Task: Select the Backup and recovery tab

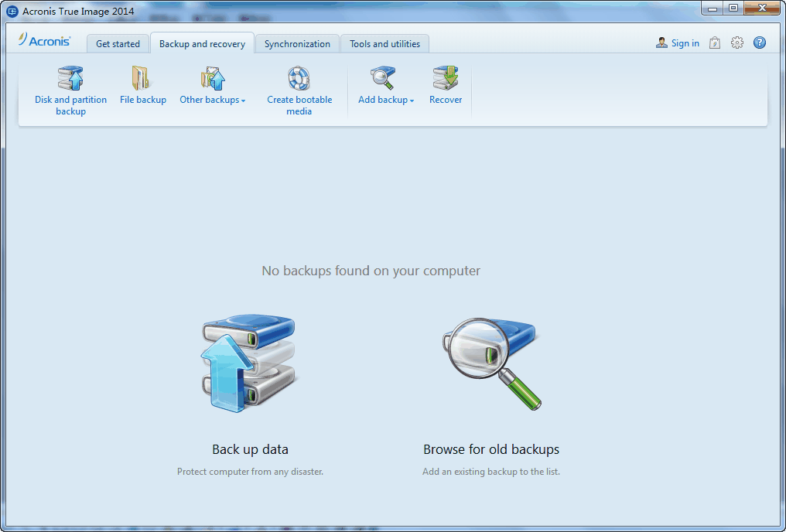Action: coord(202,44)
